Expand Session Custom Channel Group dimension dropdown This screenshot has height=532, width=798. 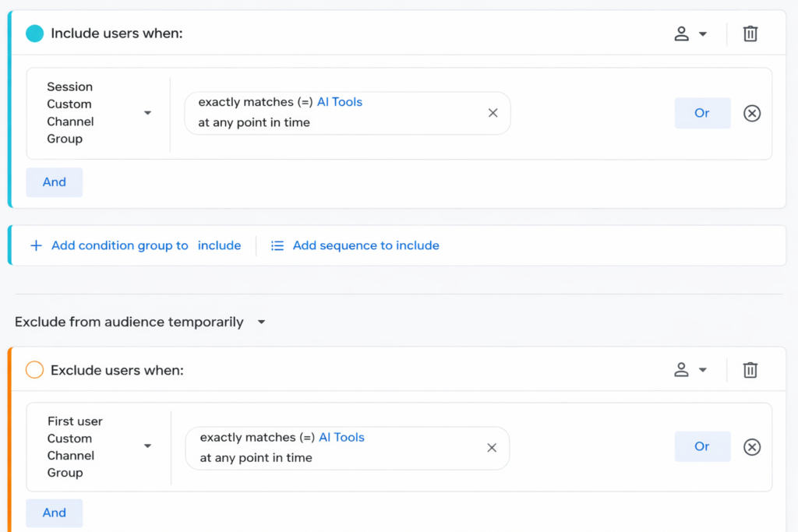point(147,113)
